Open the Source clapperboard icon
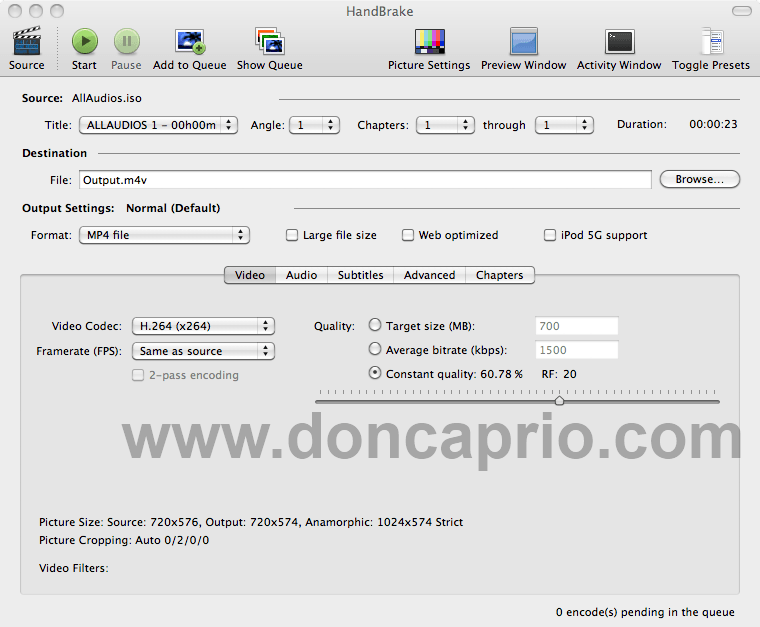 pos(27,42)
